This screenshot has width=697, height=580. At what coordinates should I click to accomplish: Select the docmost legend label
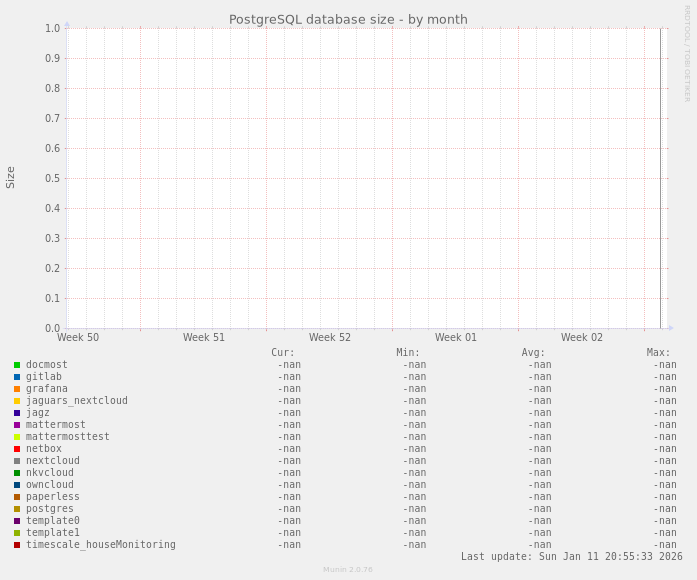[x=47, y=364]
